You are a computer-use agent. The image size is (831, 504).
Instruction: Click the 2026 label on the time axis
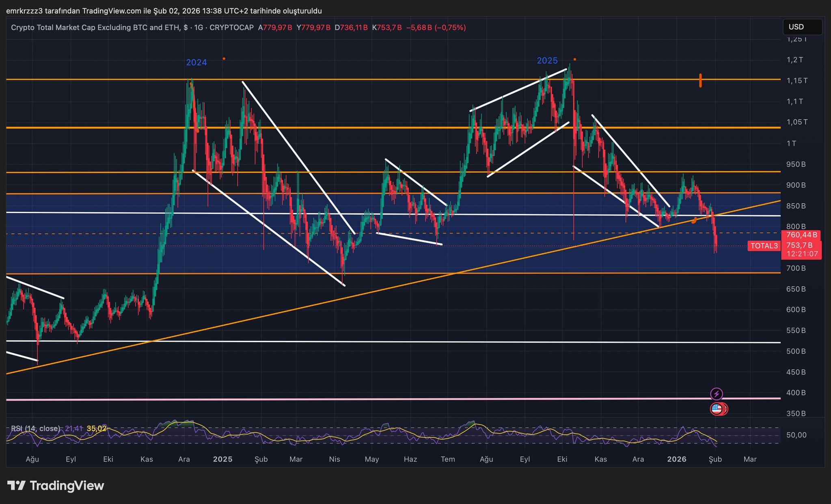[677, 459]
